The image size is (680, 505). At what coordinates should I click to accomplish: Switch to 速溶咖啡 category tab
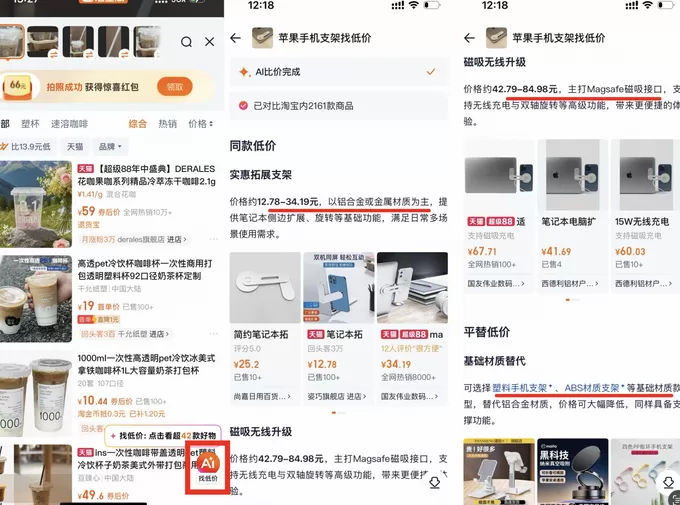coord(69,124)
